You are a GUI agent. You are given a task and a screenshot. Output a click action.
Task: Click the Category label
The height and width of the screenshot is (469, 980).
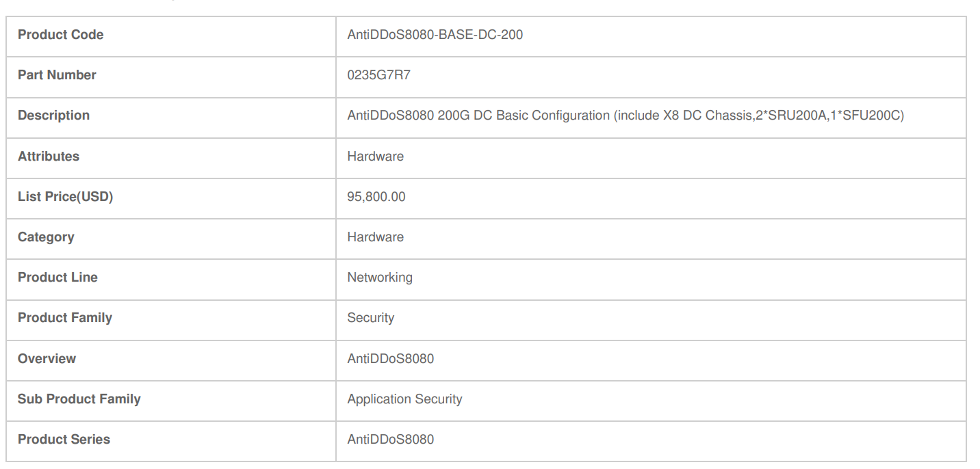[46, 237]
